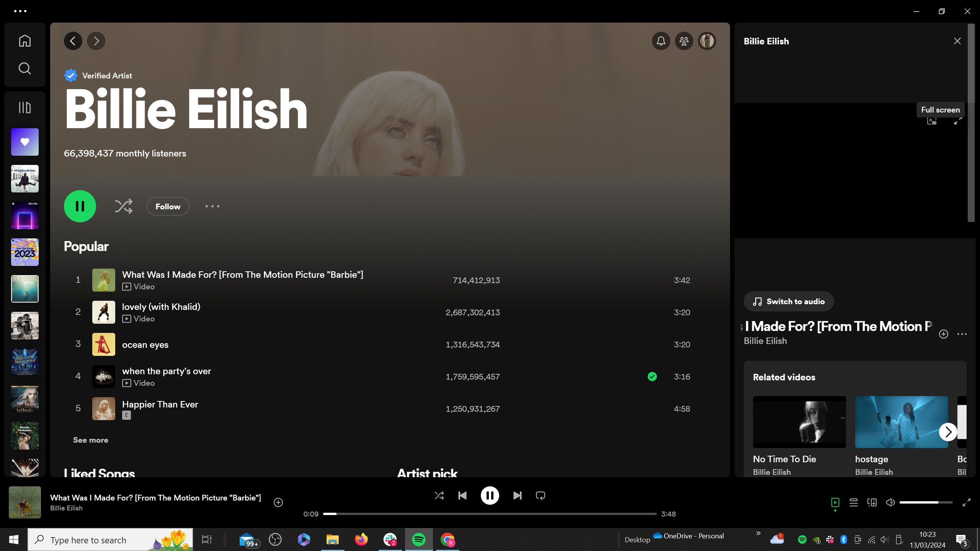980x551 pixels.
Task: Click the now playing panel scrollbar
Action: pyautogui.click(x=971, y=122)
